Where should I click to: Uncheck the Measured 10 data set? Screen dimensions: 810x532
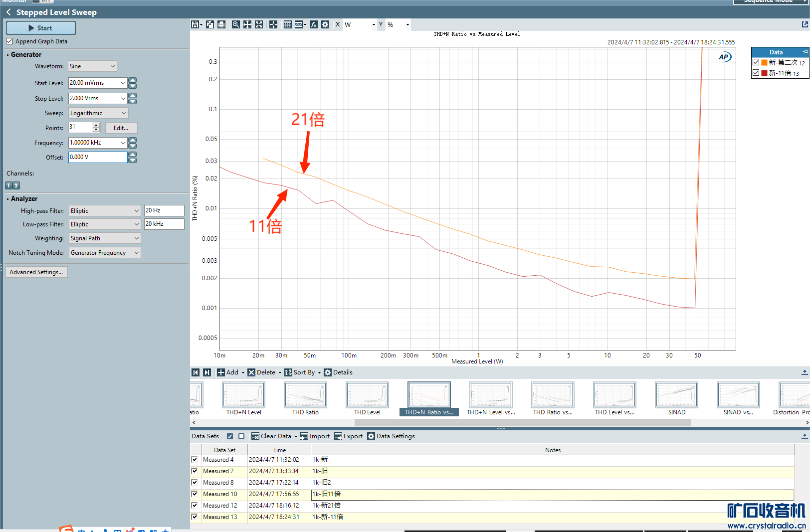(195, 494)
